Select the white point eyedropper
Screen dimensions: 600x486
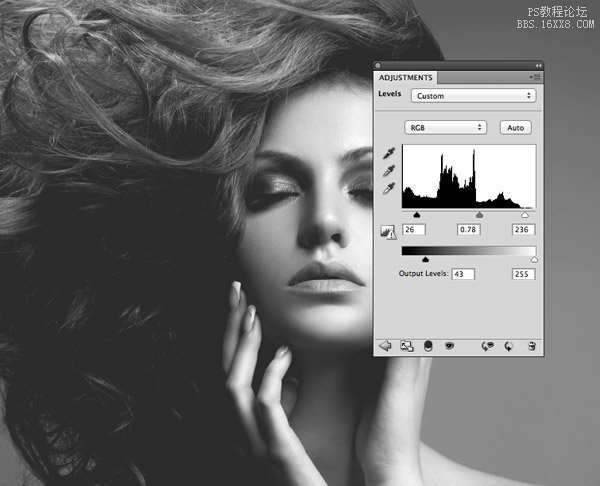pos(388,189)
